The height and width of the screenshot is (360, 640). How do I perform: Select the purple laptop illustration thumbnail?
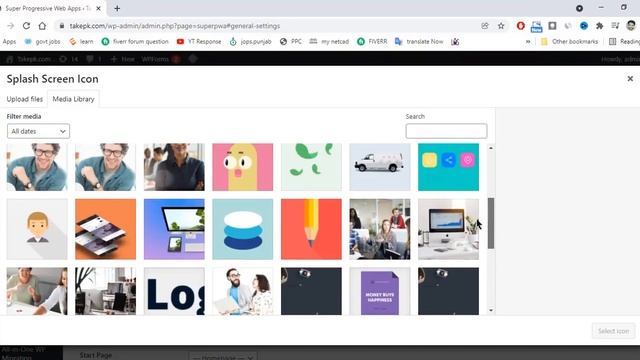174,229
